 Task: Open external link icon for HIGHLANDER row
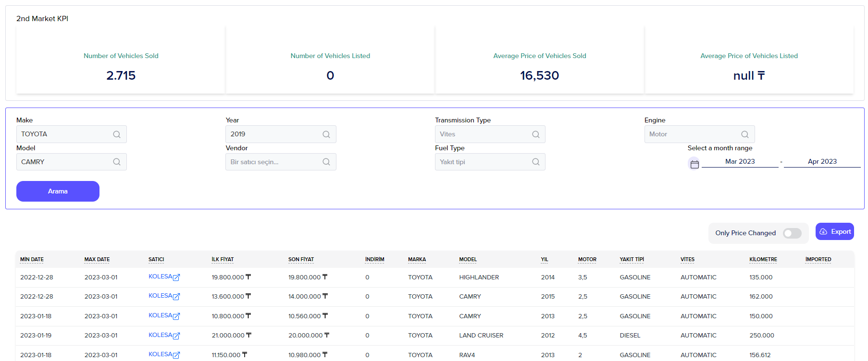(x=176, y=277)
